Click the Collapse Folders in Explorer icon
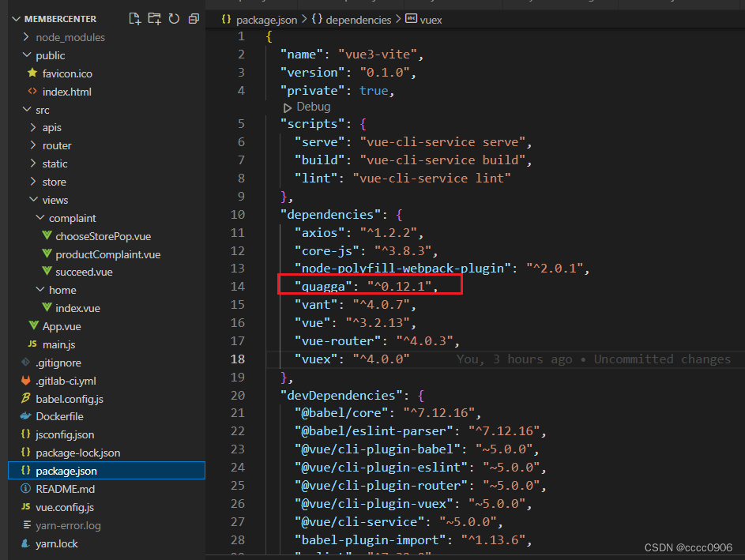 (x=193, y=18)
